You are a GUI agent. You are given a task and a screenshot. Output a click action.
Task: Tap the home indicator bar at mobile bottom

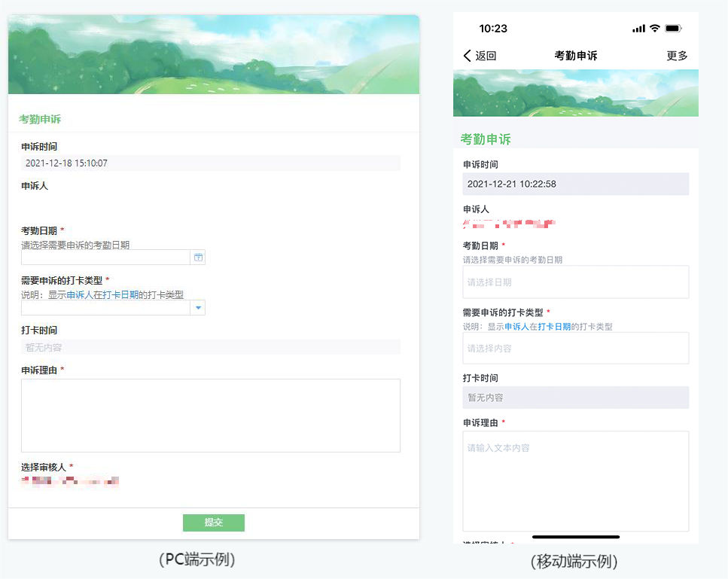pos(575,537)
